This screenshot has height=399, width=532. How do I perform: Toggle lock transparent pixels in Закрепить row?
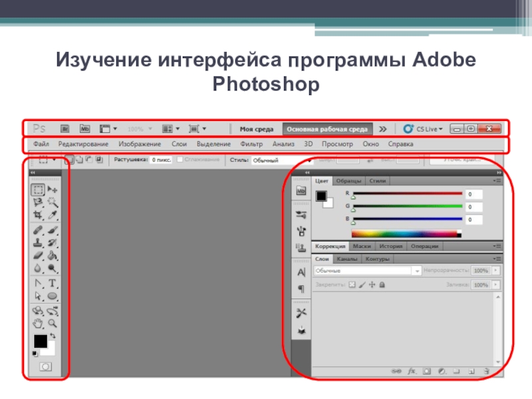pos(352,285)
